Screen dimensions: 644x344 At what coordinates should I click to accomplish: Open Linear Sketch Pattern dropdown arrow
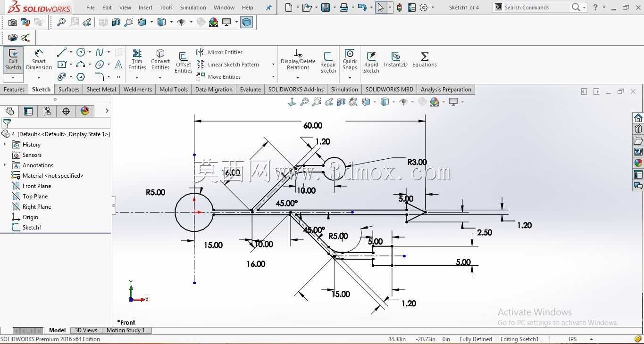click(273, 65)
